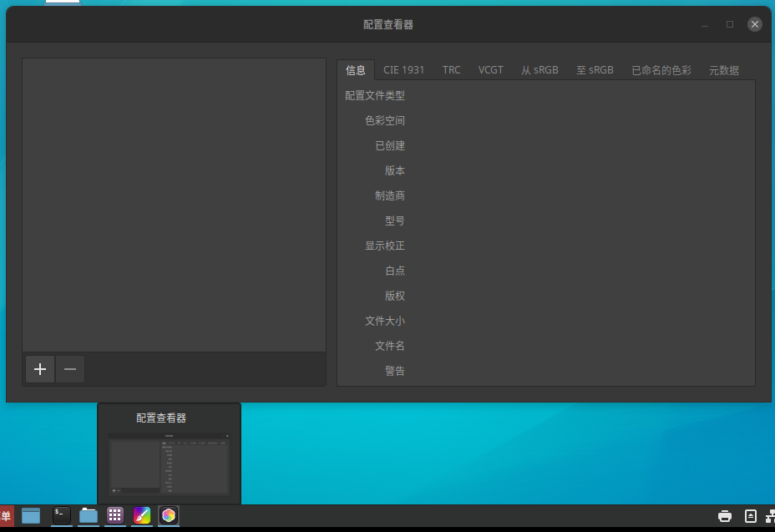Image resolution: width=775 pixels, height=532 pixels.
Task: Open the file manager folder icon in taskbar
Action: pos(89,515)
